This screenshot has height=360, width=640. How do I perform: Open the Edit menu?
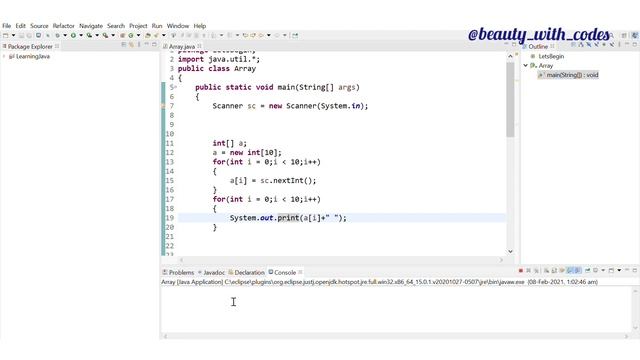pos(20,26)
